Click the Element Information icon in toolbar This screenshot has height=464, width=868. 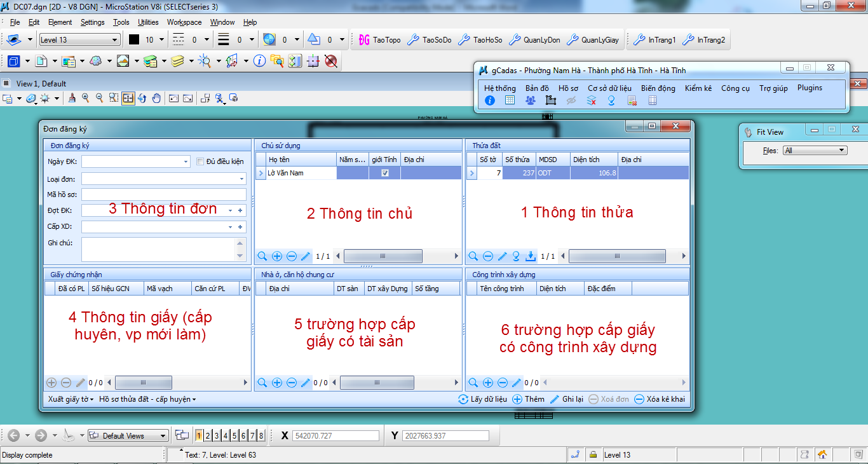pyautogui.click(x=259, y=61)
